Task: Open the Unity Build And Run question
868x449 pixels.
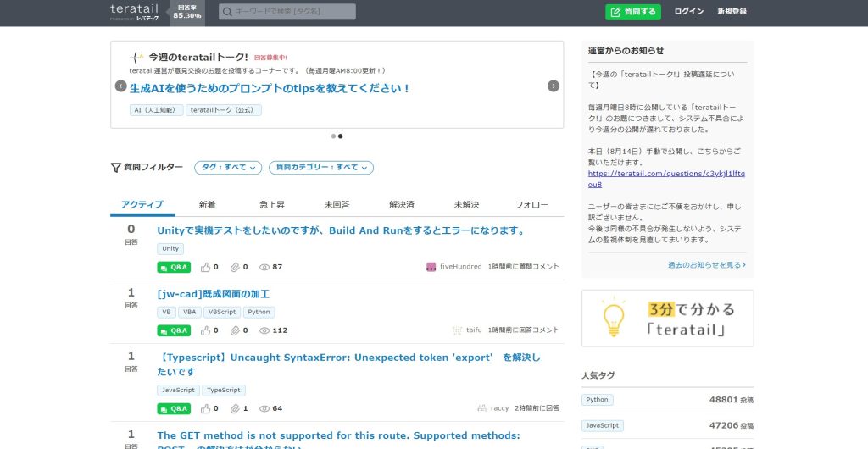Action: click(342, 230)
